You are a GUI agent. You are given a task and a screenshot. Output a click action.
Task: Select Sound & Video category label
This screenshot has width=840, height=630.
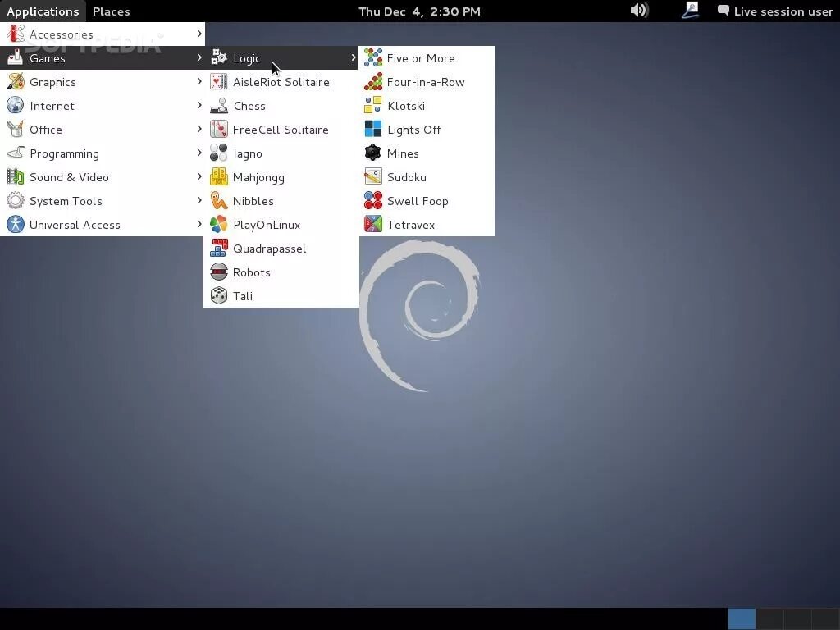click(x=69, y=177)
